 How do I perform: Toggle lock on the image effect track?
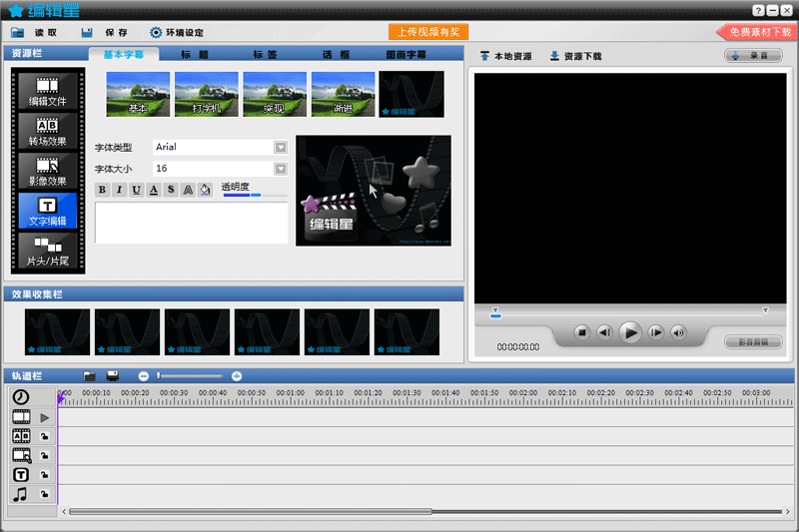coord(44,455)
